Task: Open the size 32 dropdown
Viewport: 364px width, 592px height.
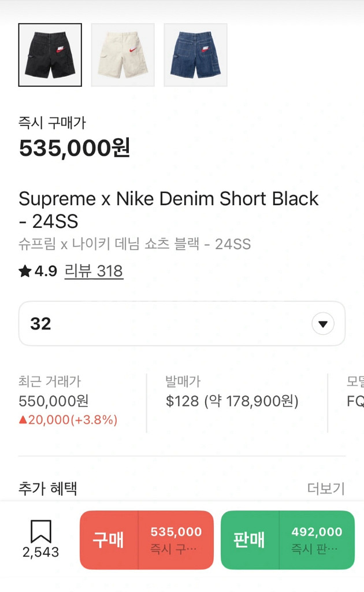Action: pos(173,324)
